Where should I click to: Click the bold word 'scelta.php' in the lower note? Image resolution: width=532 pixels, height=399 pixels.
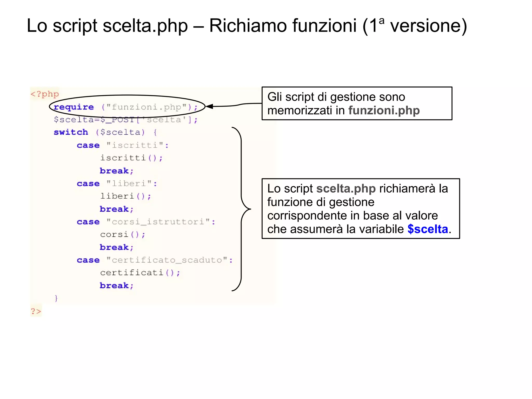(346, 188)
